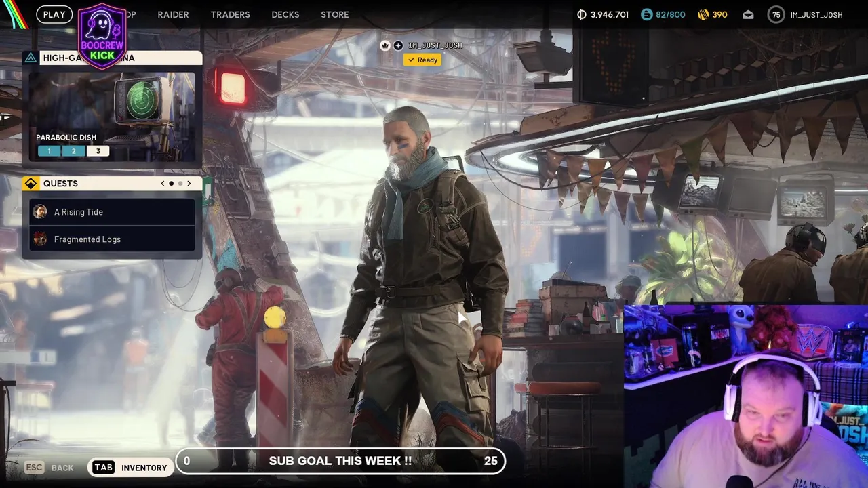Viewport: 868px width, 488px height.
Task: Click the level 75 profile badge
Action: click(x=776, y=14)
